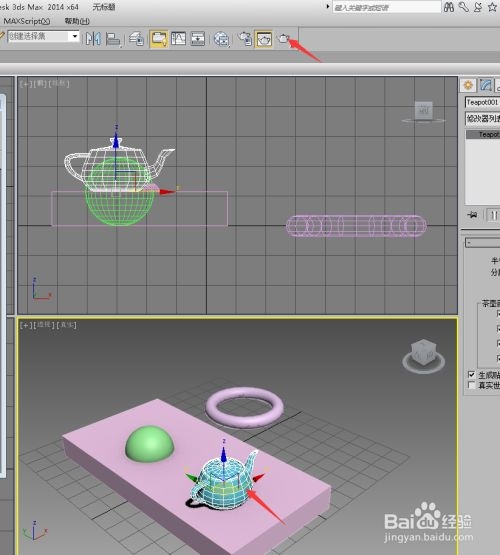Click the front viewport [+] menu label
Viewport: 500px width, 555px height.
pos(25,84)
